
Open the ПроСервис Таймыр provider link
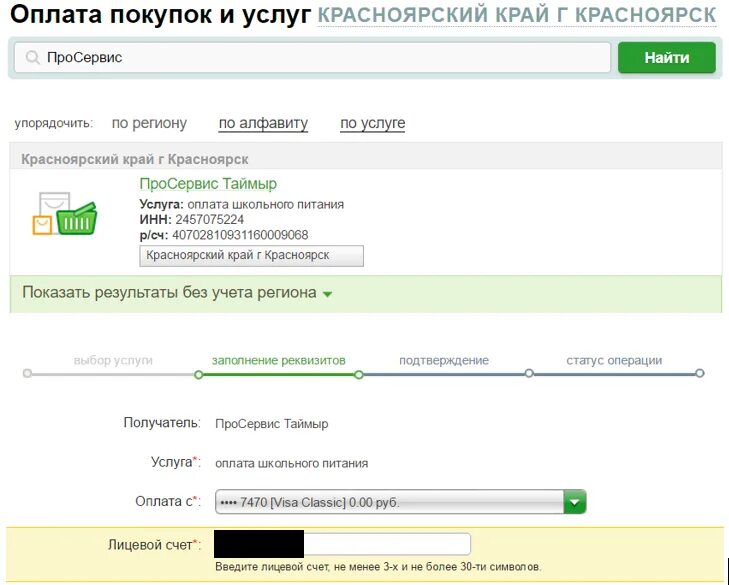click(x=208, y=184)
